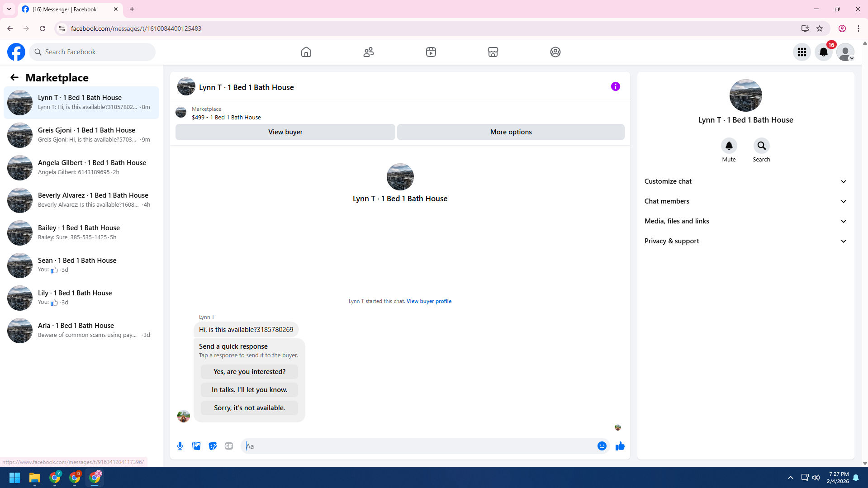Image resolution: width=868 pixels, height=488 pixels.
Task: Click the More options button
Action: (511, 132)
